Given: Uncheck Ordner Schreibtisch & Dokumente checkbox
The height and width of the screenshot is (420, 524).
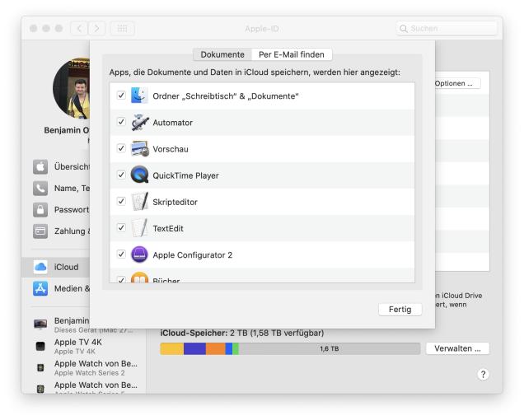Looking at the screenshot, I should [x=121, y=96].
